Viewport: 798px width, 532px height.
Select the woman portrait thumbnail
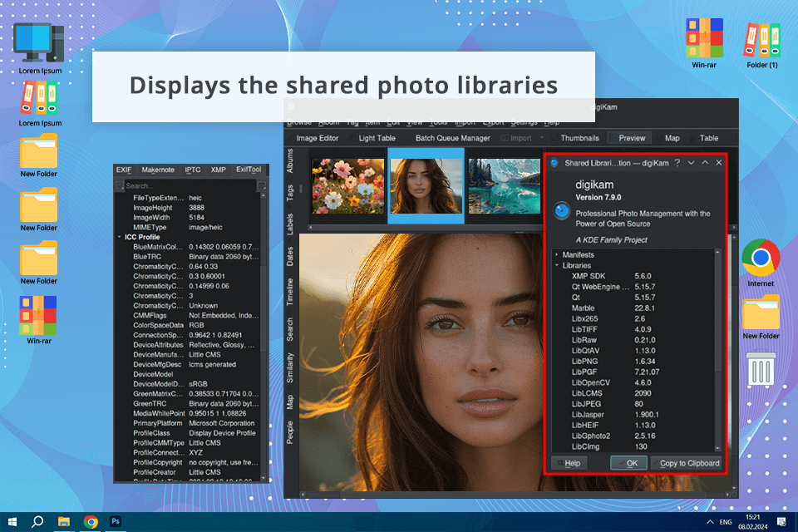point(426,186)
